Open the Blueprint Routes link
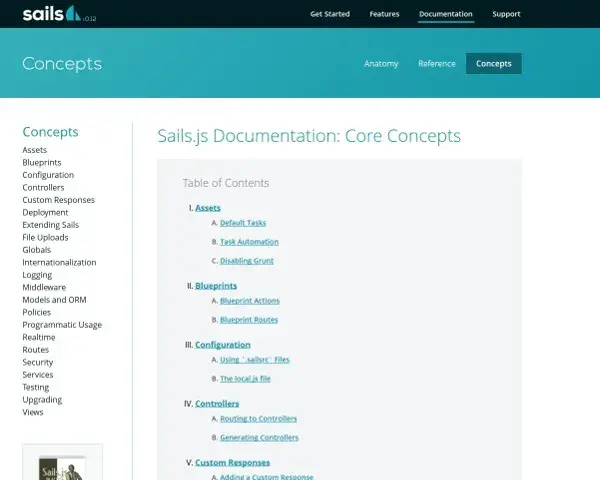600x480 pixels. click(249, 320)
